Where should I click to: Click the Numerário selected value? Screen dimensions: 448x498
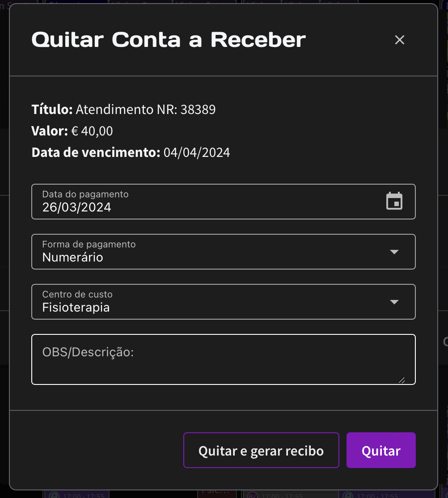click(73, 257)
